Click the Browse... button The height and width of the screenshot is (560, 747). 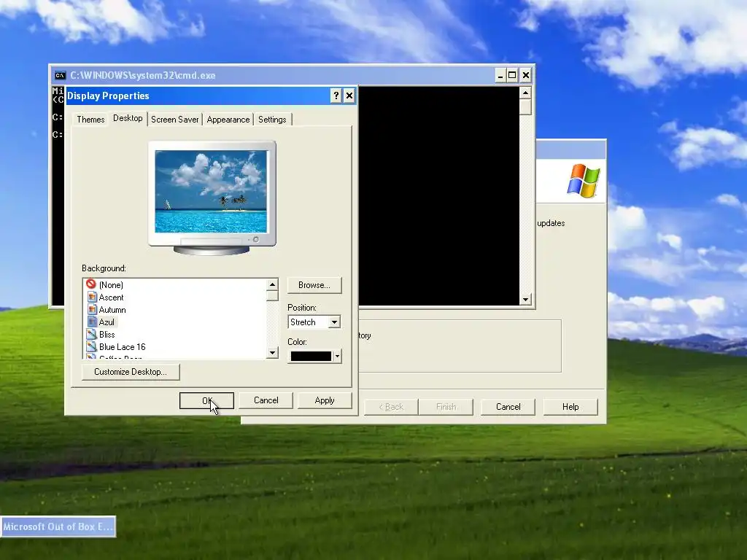tap(314, 285)
